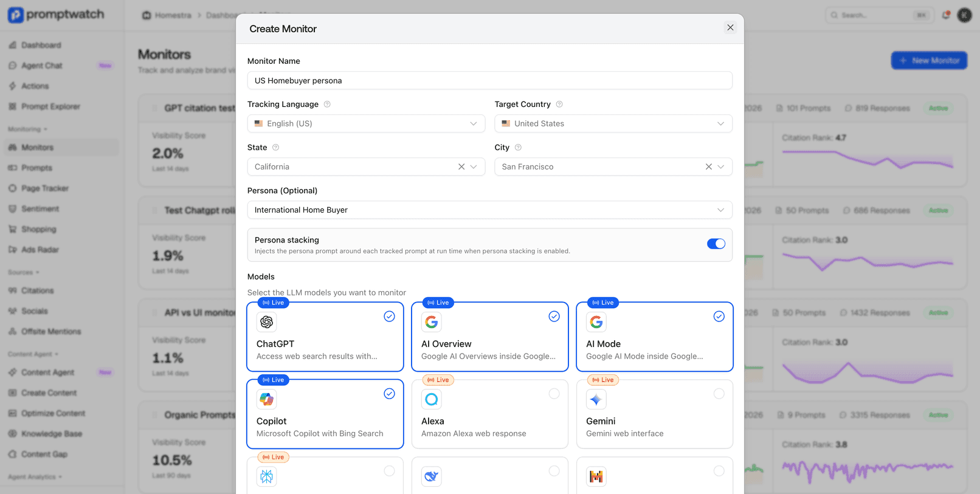Open the Target Country dropdown
This screenshot has height=494, width=980.
pos(613,123)
